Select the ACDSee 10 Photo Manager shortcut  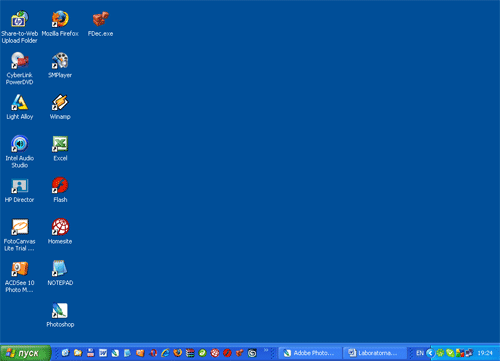pyautogui.click(x=19, y=276)
